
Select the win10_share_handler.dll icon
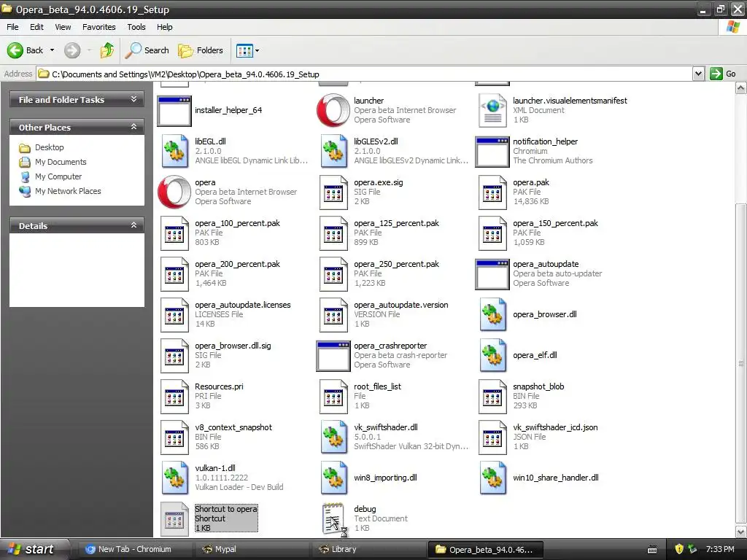point(492,478)
